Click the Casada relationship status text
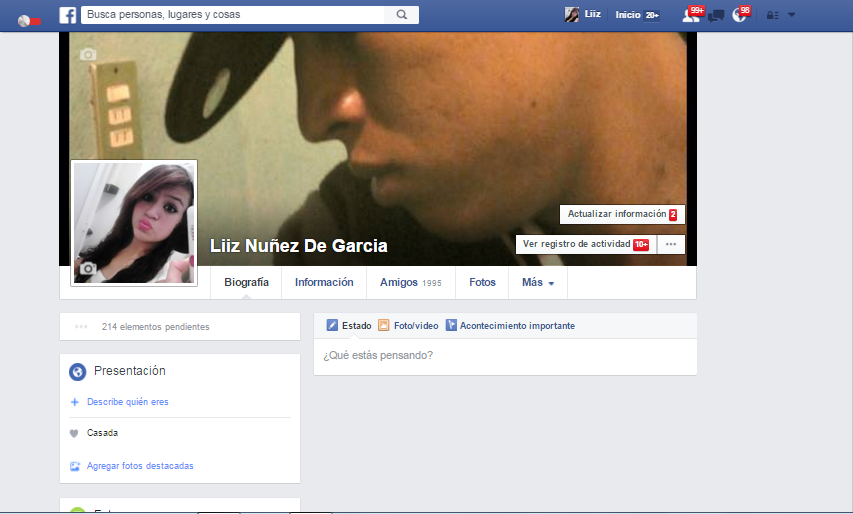This screenshot has height=514, width=853. click(102, 433)
